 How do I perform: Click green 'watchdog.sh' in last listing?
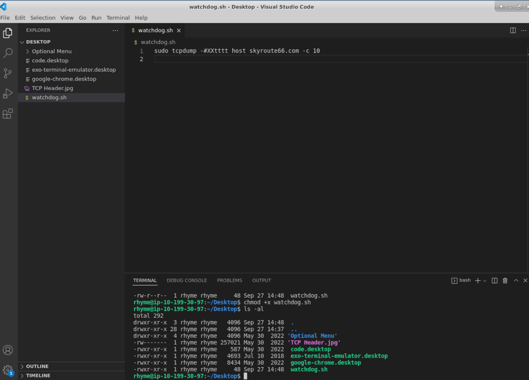[x=309, y=370]
